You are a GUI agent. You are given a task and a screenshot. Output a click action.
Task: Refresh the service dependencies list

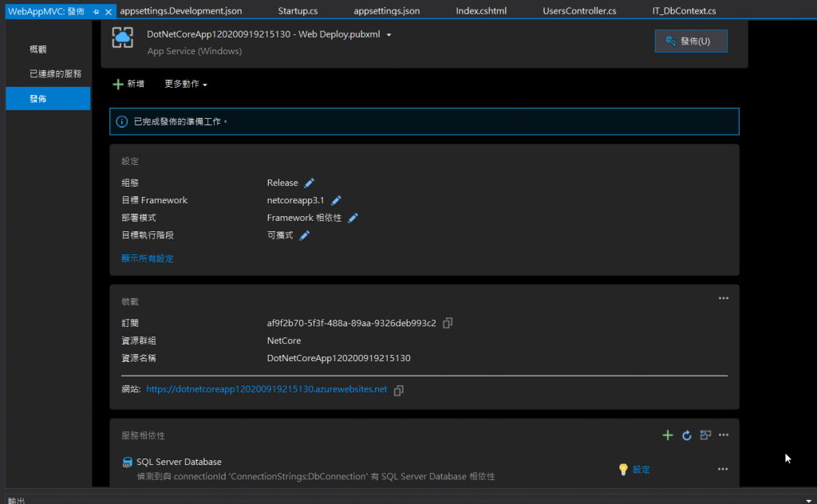point(687,435)
